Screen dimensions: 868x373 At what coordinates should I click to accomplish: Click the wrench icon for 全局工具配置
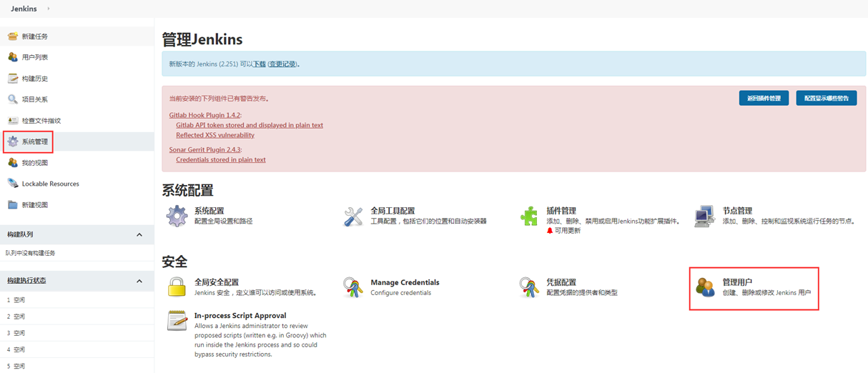point(353,216)
